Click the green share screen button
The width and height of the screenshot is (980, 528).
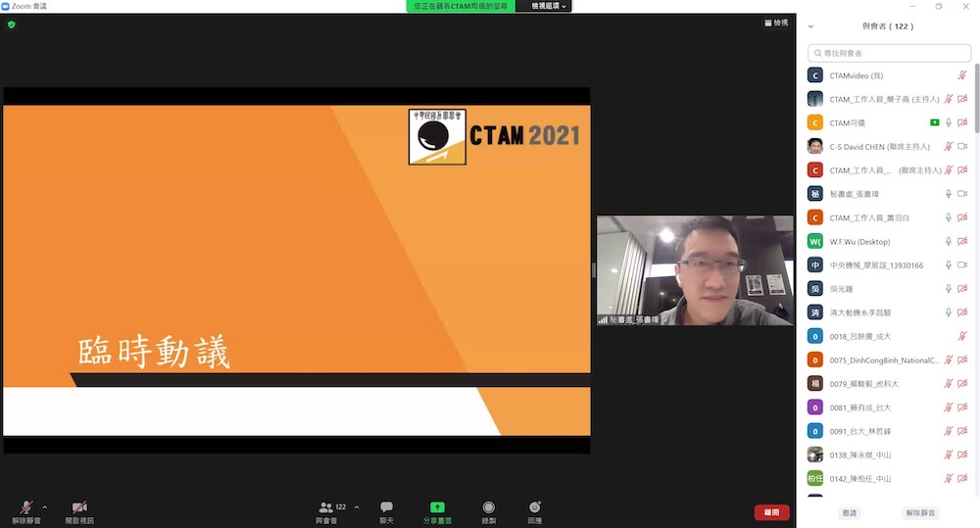tap(437, 511)
